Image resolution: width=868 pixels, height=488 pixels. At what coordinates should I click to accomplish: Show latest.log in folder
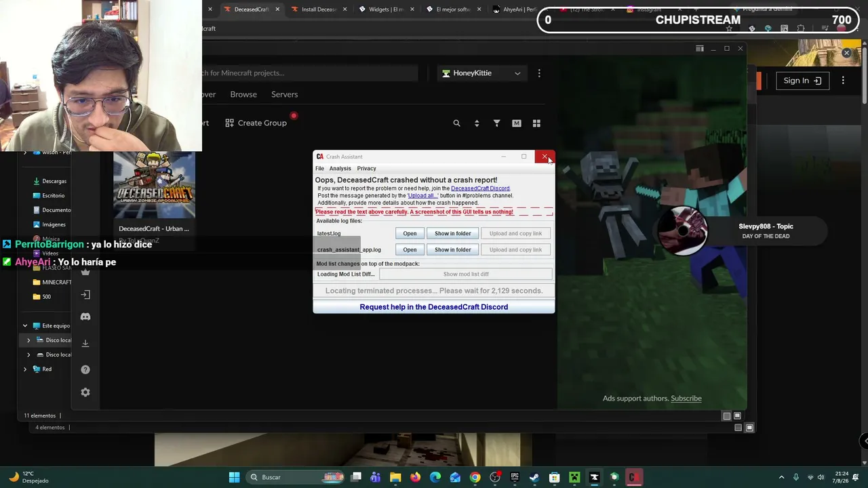(452, 233)
